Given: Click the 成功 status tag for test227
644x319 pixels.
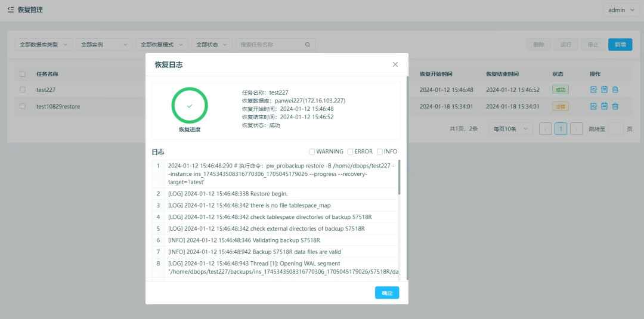Looking at the screenshot, I should (x=560, y=89).
